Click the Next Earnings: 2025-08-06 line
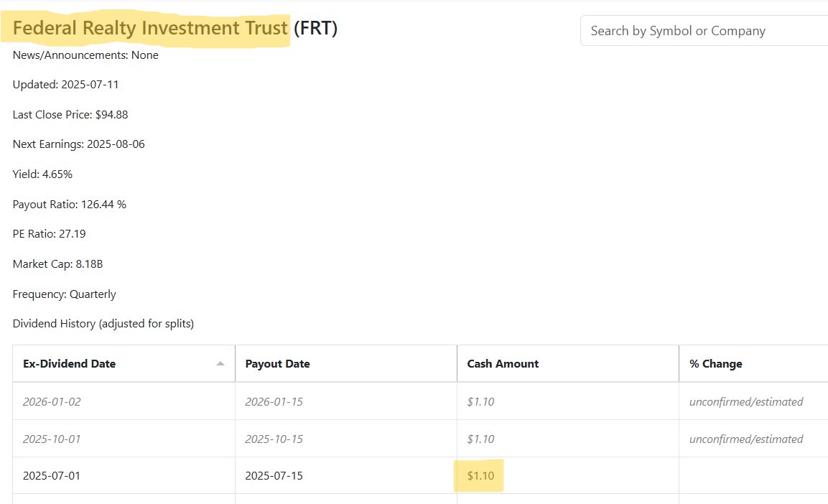The width and height of the screenshot is (828, 504). point(79,144)
